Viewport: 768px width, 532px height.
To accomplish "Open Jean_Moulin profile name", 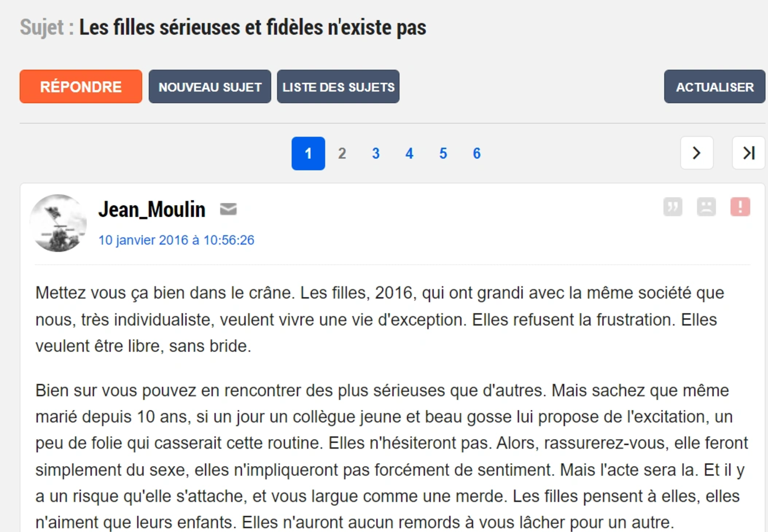I will [x=152, y=209].
